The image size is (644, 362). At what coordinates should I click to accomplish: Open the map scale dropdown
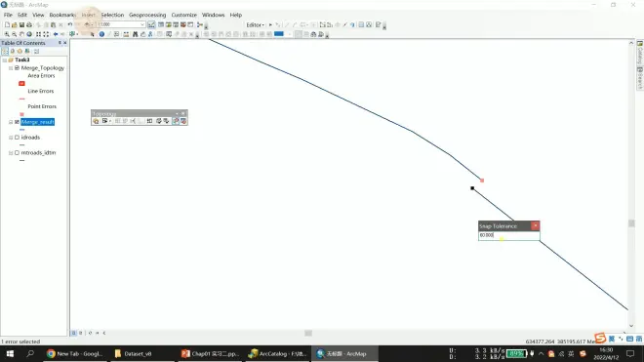coord(142,24)
